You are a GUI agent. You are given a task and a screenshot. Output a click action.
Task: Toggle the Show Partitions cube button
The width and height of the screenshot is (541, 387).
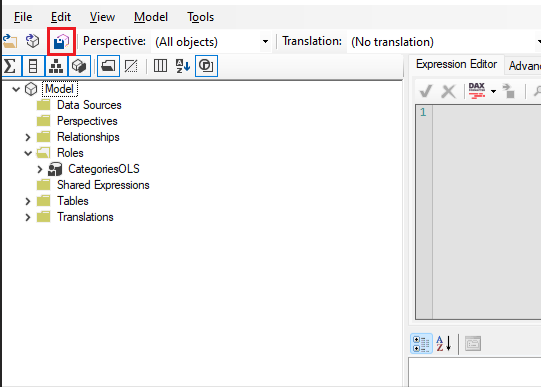pos(79,66)
